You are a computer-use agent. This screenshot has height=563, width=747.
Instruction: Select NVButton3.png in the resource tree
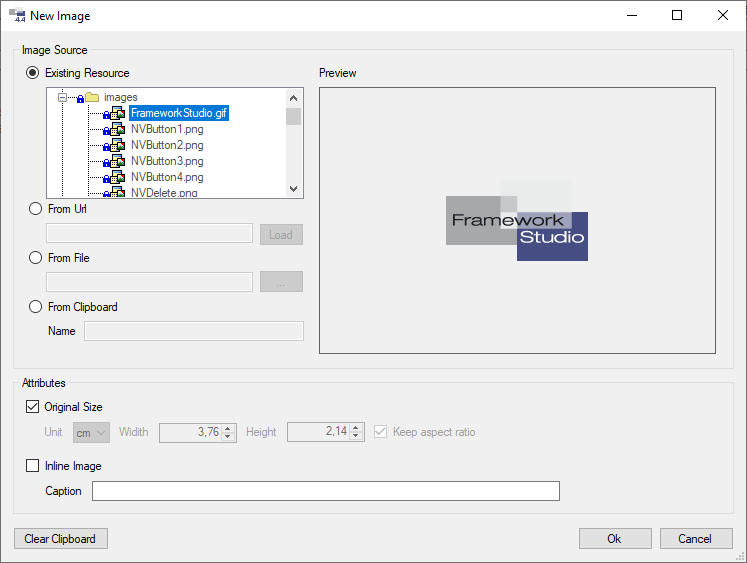tap(167, 161)
